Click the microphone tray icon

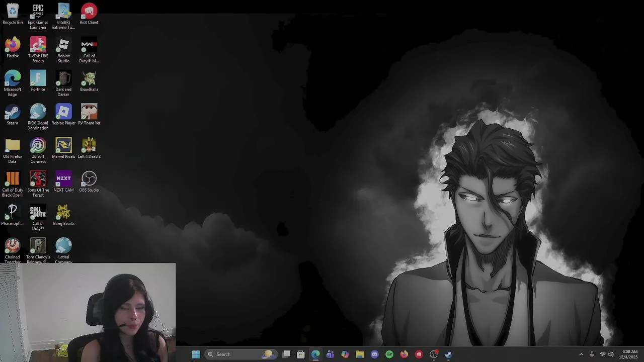[592, 354]
